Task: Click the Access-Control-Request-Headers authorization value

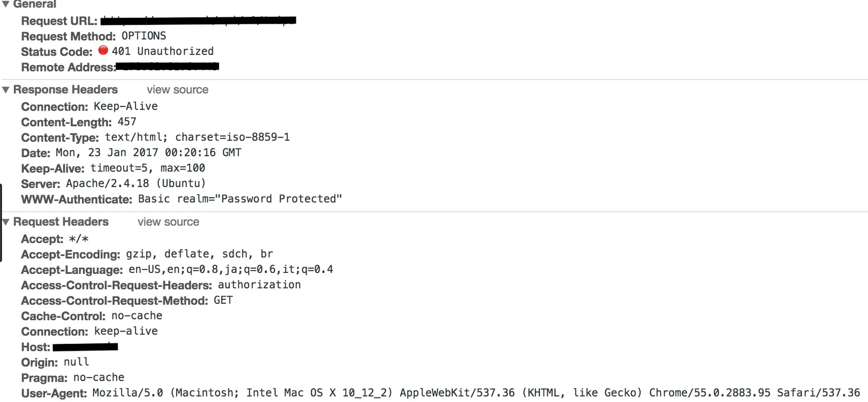Action: [x=259, y=285]
